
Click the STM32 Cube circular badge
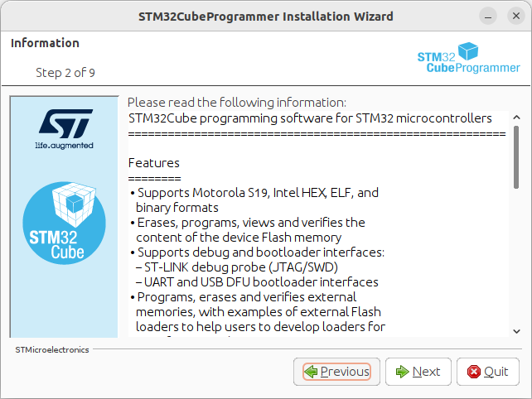(x=64, y=223)
